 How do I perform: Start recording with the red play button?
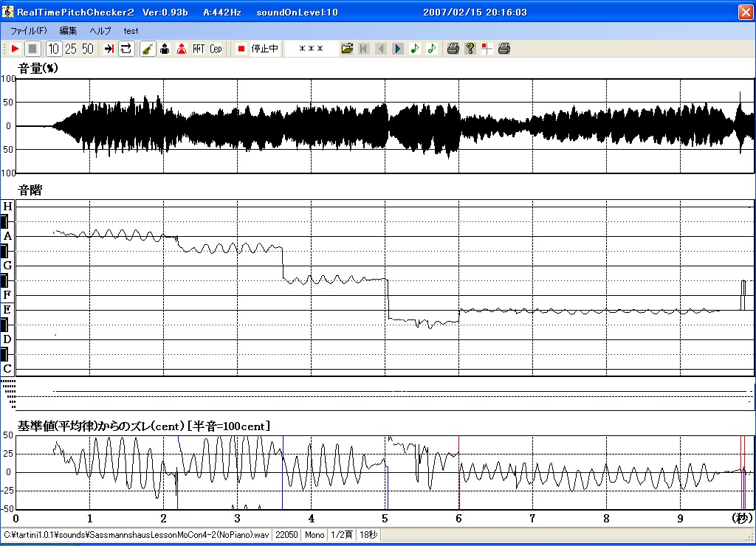15,49
